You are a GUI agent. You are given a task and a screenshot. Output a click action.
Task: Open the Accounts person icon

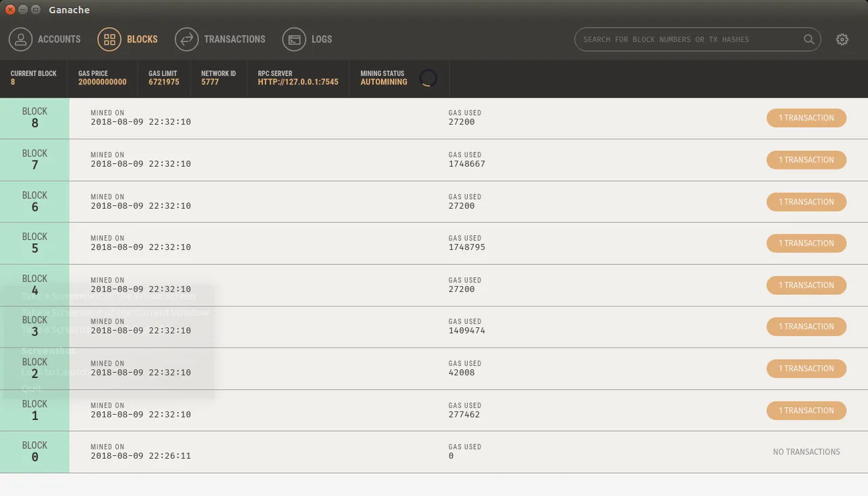[20, 39]
